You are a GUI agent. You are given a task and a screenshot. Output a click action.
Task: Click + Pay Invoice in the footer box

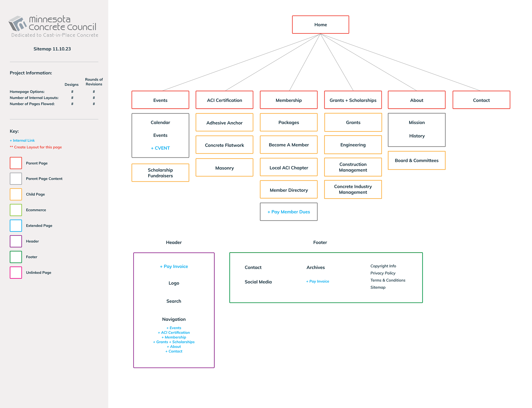(318, 281)
